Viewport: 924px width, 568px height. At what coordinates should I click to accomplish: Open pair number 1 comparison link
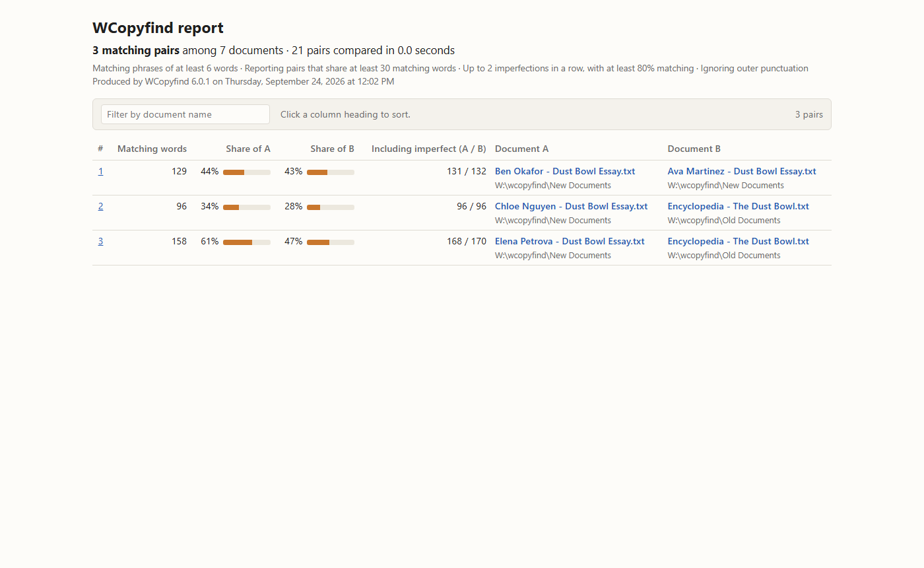(101, 171)
